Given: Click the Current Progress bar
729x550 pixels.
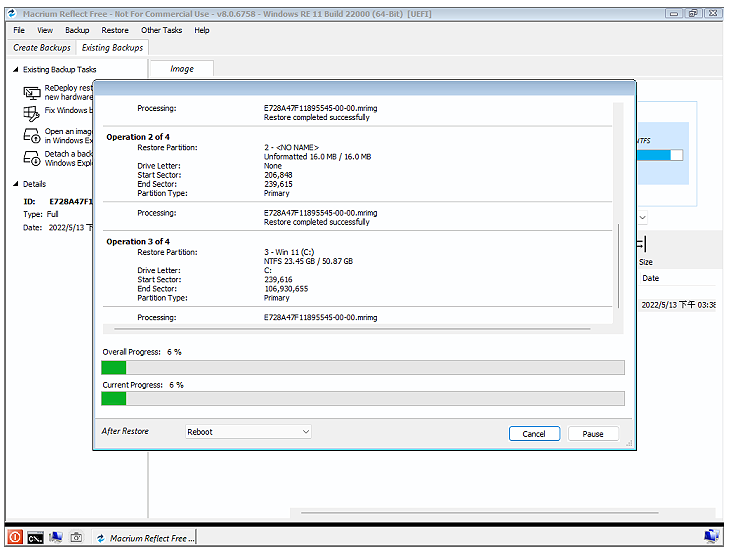Looking at the screenshot, I should click(x=363, y=398).
